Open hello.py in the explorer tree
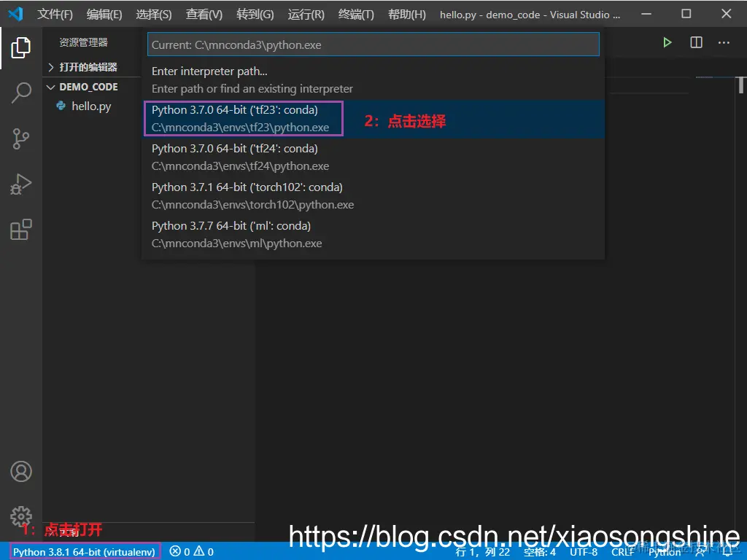Screen dimensions: 747x560 pyautogui.click(x=91, y=106)
